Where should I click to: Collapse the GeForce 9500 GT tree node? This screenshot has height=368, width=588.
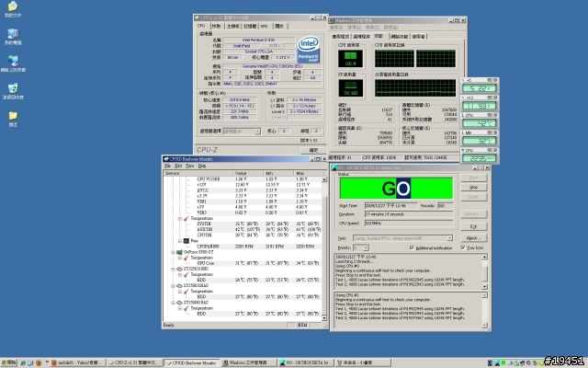(173, 252)
